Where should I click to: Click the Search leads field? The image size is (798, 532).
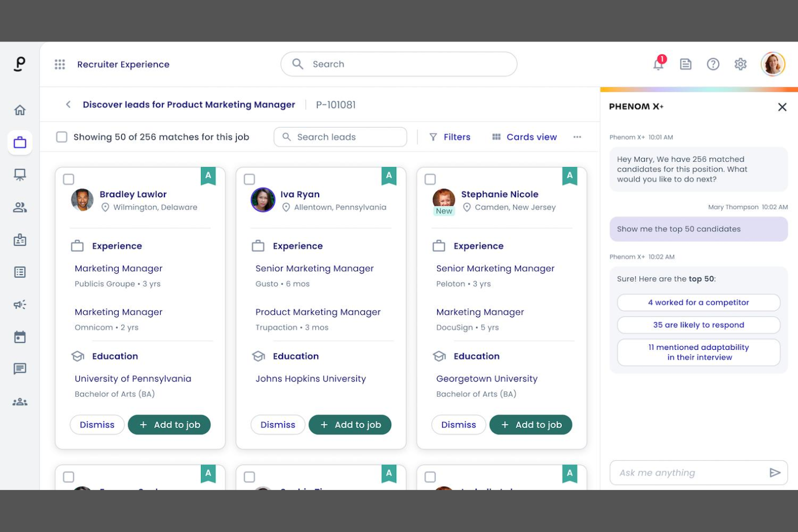tap(340, 137)
